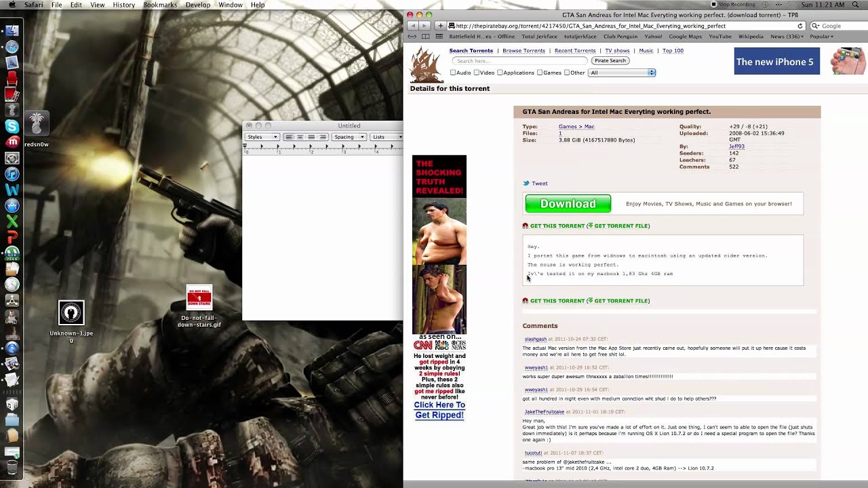The image size is (868, 488).
Task: Click the Click Here To Get Ripped ad link
Action: (439, 410)
